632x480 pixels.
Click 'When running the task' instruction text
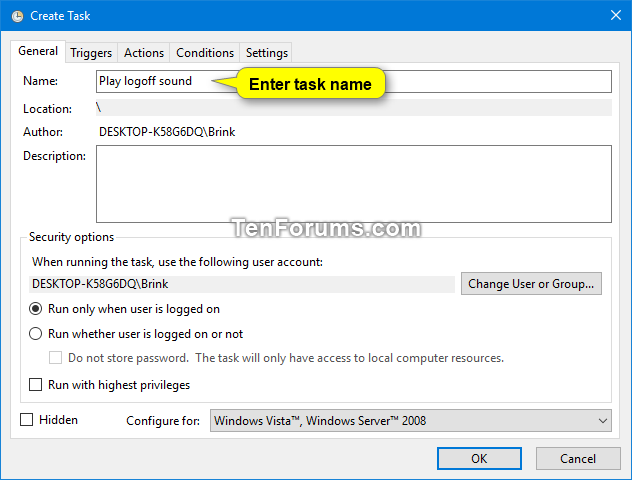coord(177,262)
